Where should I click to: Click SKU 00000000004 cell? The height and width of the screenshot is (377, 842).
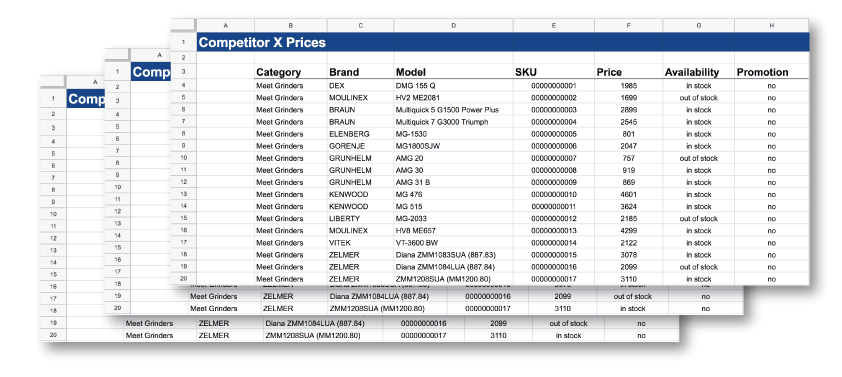click(554, 122)
